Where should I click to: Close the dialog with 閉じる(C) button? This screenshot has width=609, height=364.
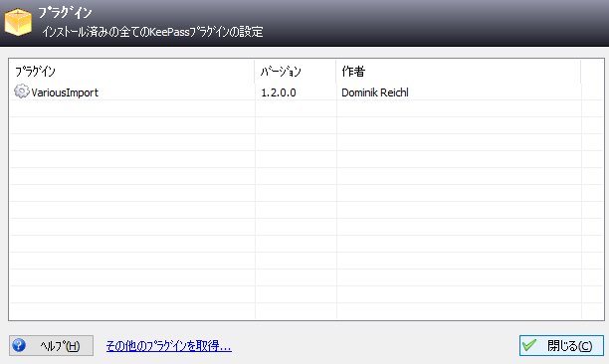pos(561,345)
